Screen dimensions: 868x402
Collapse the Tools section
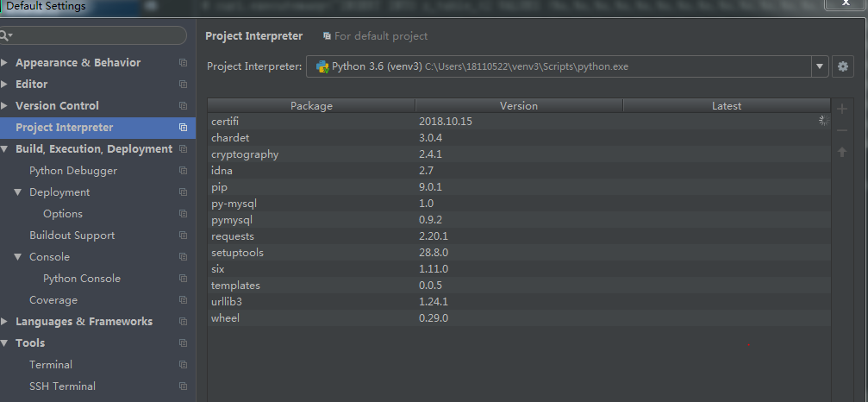pos(4,343)
